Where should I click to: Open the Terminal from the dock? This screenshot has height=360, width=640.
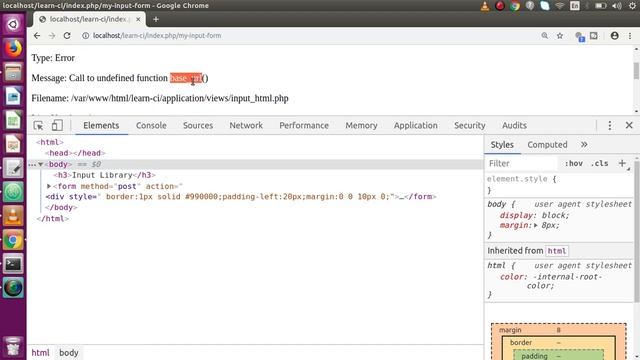pyautogui.click(x=13, y=264)
